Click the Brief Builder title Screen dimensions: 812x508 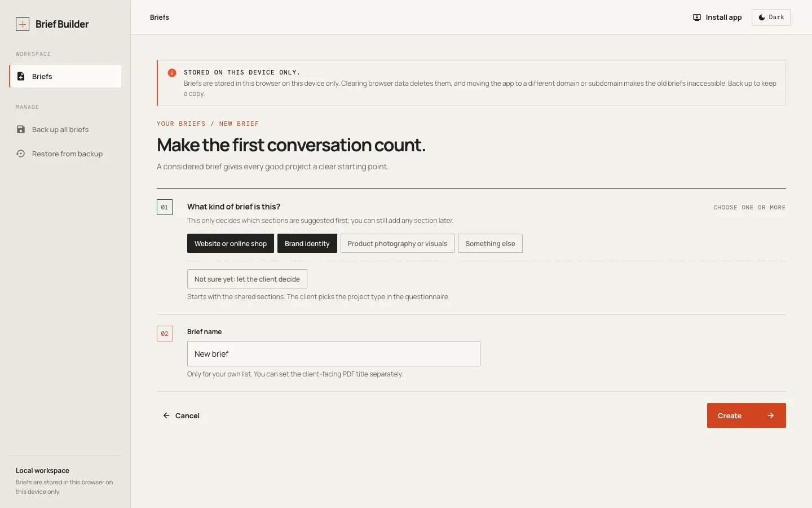point(62,24)
